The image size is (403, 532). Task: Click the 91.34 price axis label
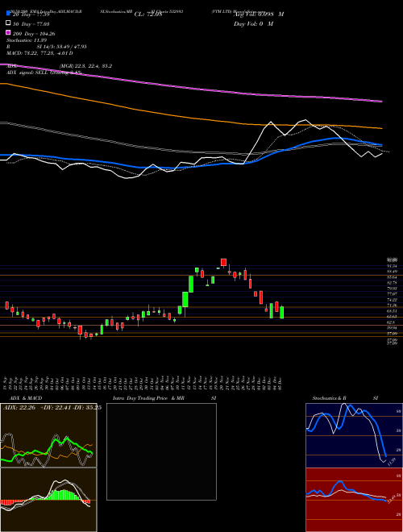393,266
